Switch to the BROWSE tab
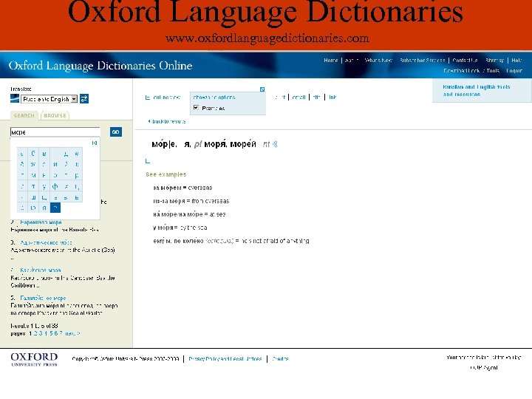Image resolution: width=532 pixels, height=399 pixels. point(55,115)
